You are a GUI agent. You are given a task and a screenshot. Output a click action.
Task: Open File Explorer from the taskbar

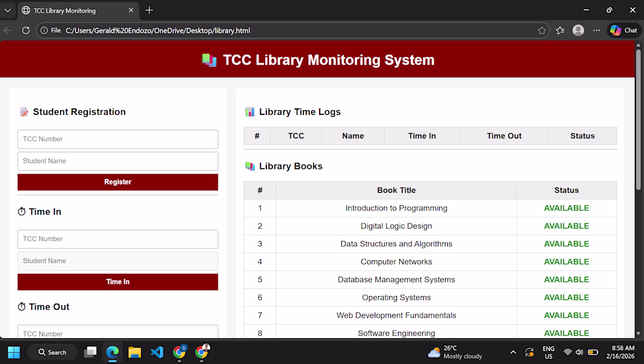click(135, 352)
